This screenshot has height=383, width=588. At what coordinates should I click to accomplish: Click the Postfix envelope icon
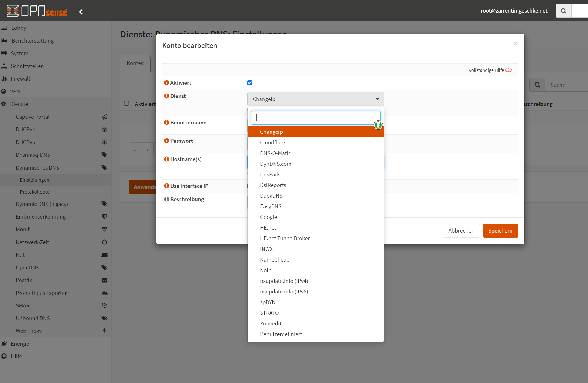[x=104, y=280]
